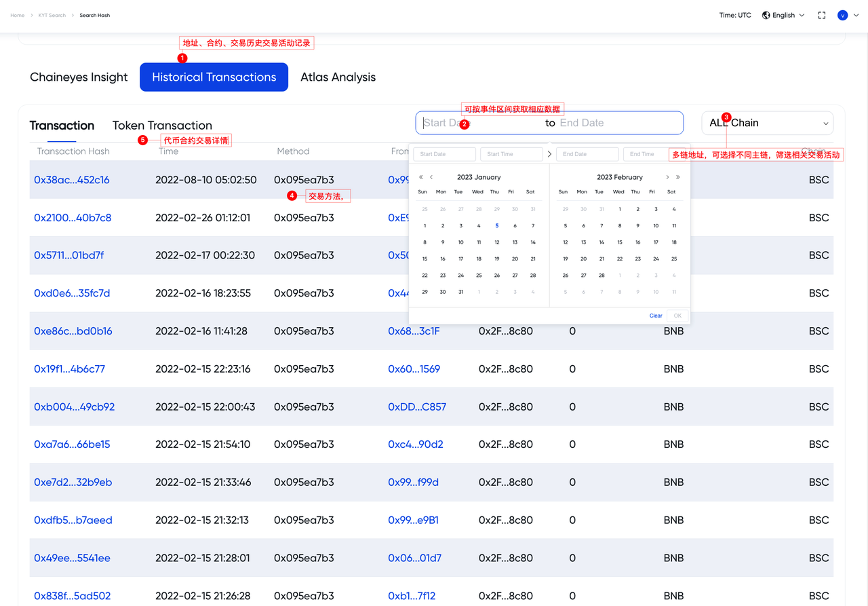The image size is (868, 606).
Task: Click timestamp 2022-02-15 22:23:16
Action: tap(203, 369)
